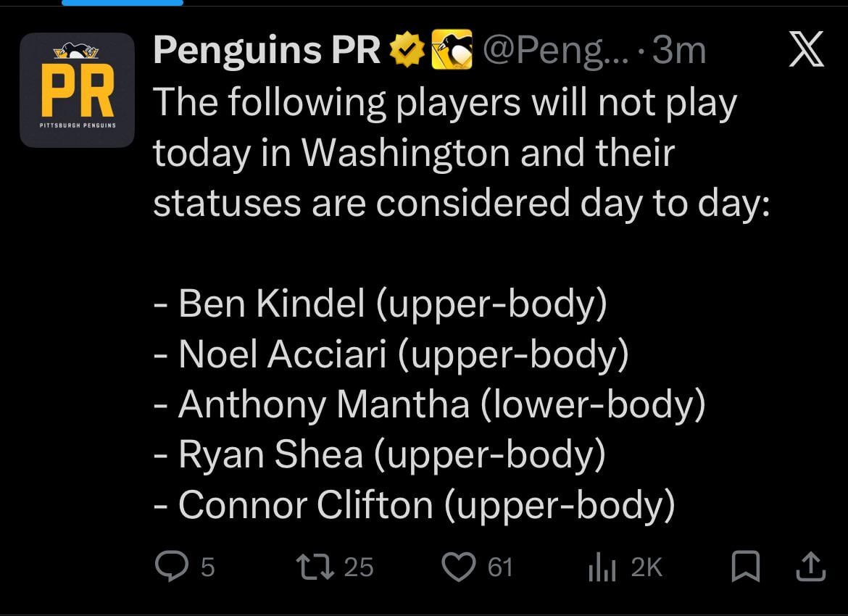Click the 2K views count

(647, 567)
